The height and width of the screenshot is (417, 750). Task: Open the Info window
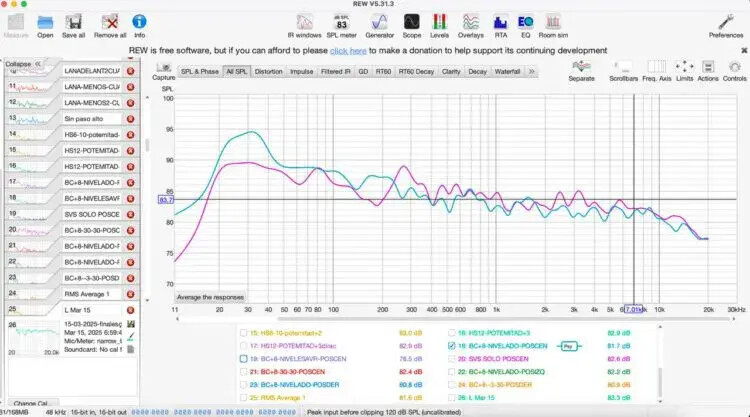coord(139,26)
